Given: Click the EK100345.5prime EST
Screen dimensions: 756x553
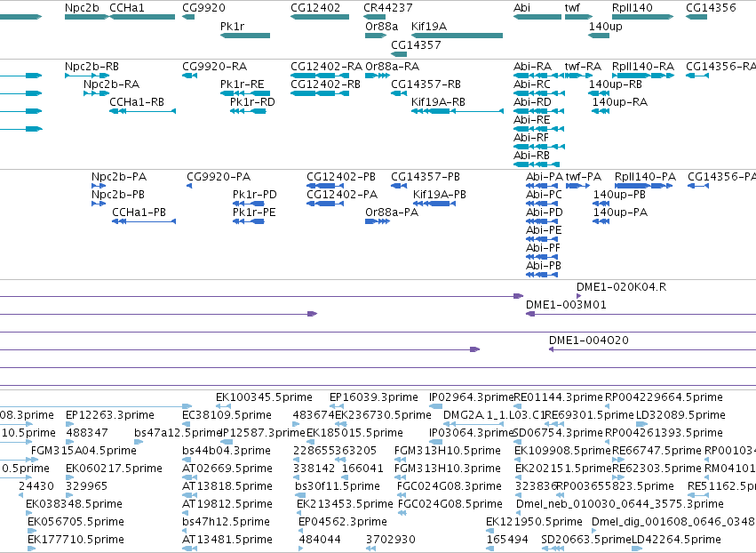Looking at the screenshot, I should click(223, 406).
